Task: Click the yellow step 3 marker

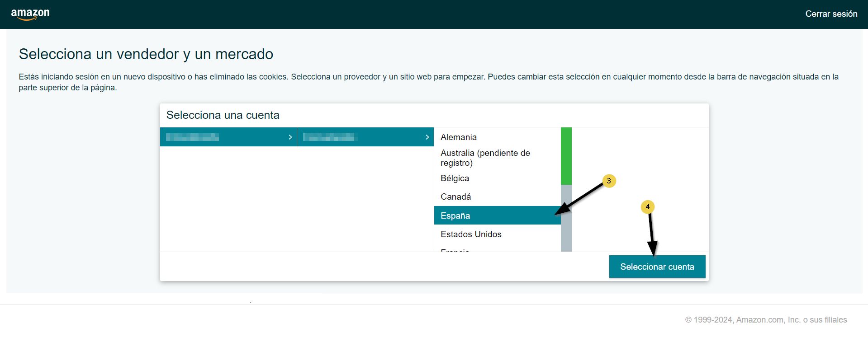Action: point(609,181)
